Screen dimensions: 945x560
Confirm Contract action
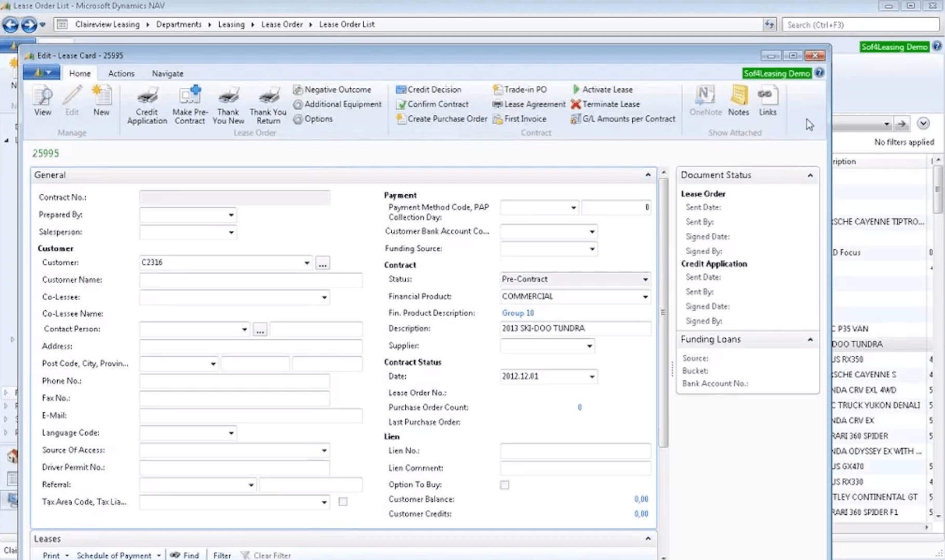pos(432,104)
